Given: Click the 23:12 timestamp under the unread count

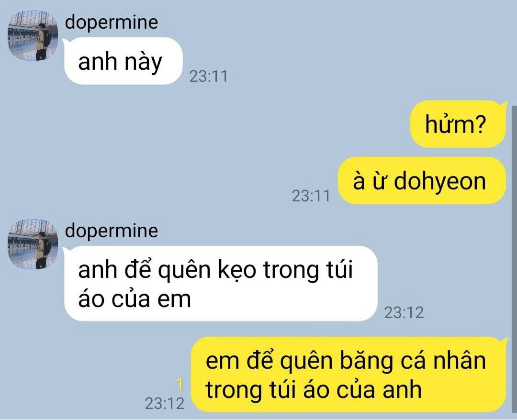Looking at the screenshot, I should pyautogui.click(x=165, y=404).
